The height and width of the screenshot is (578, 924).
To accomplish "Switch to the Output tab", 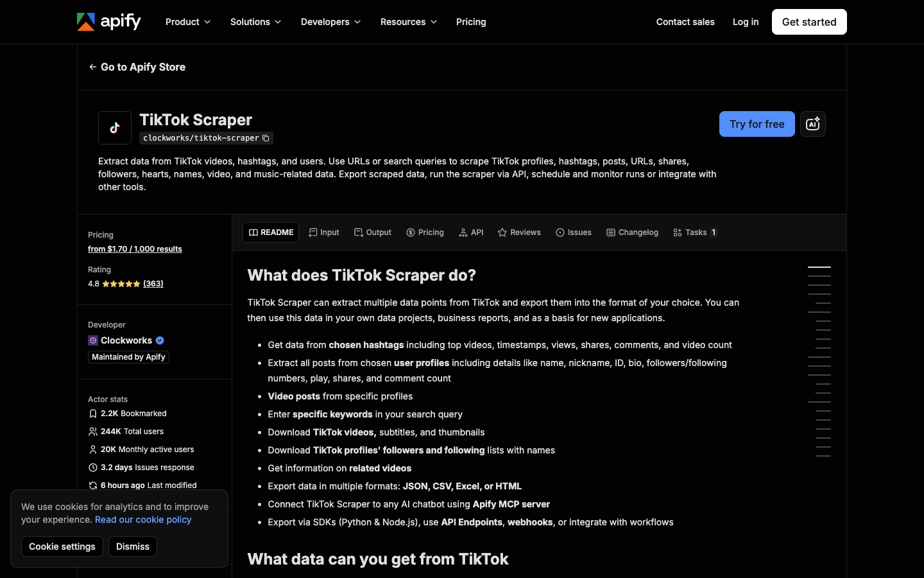I will [373, 232].
